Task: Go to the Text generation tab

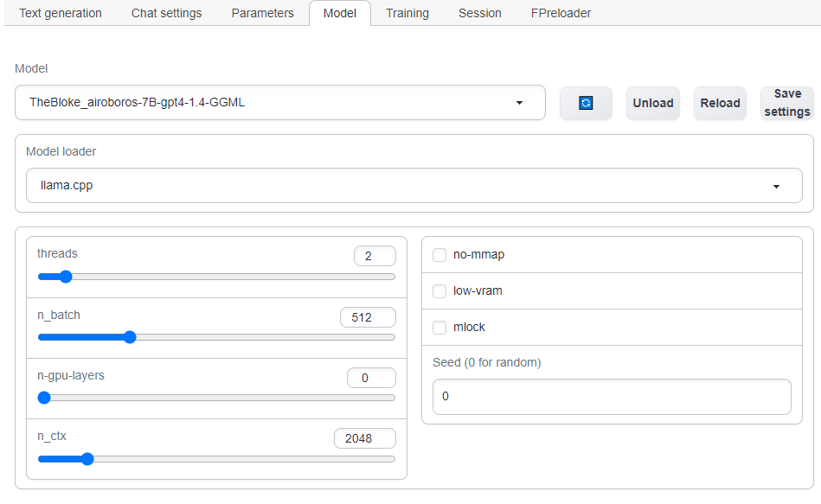Action: tap(60, 13)
